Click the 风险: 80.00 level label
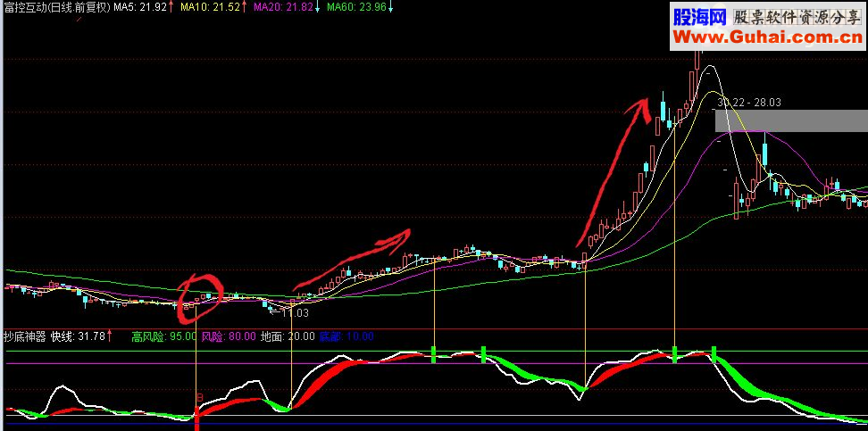 tap(228, 336)
